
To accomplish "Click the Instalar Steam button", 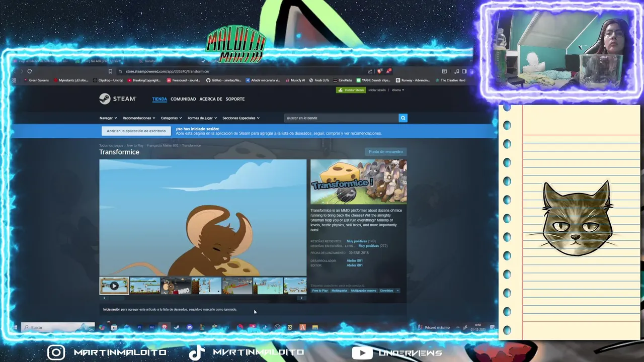I will click(351, 90).
